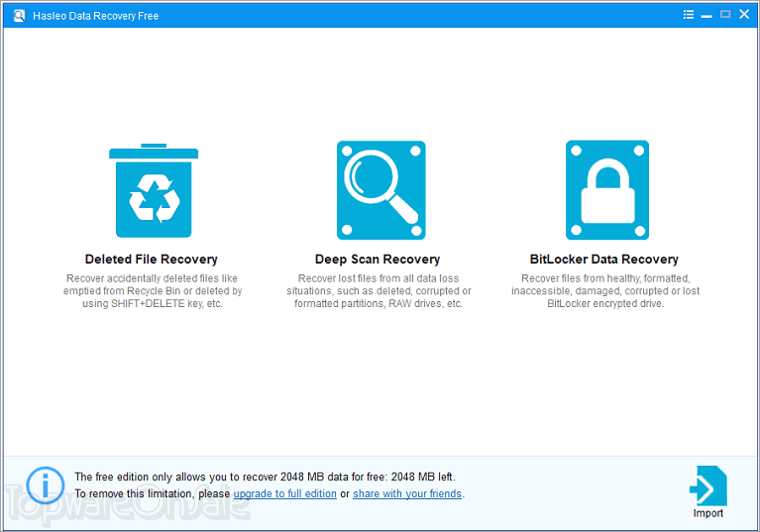Click the "Recover files from healthy, formatted" description
Screen dimensions: 760x532
click(x=605, y=290)
